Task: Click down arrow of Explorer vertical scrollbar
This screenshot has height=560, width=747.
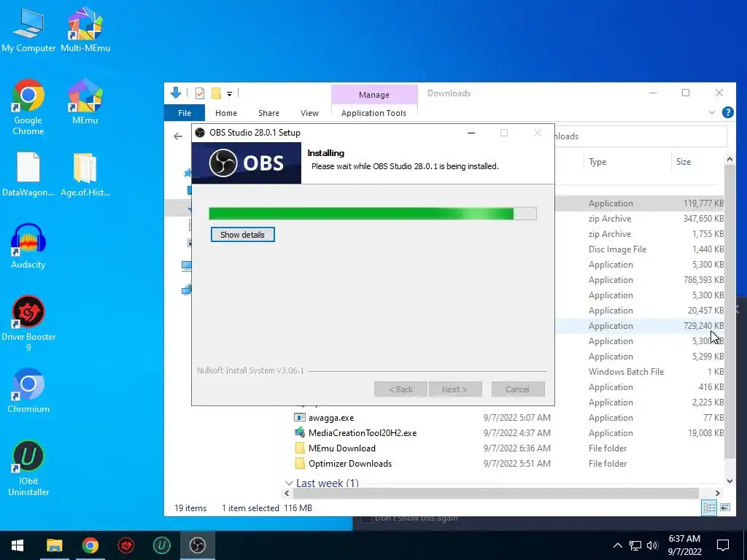Action: [729, 481]
